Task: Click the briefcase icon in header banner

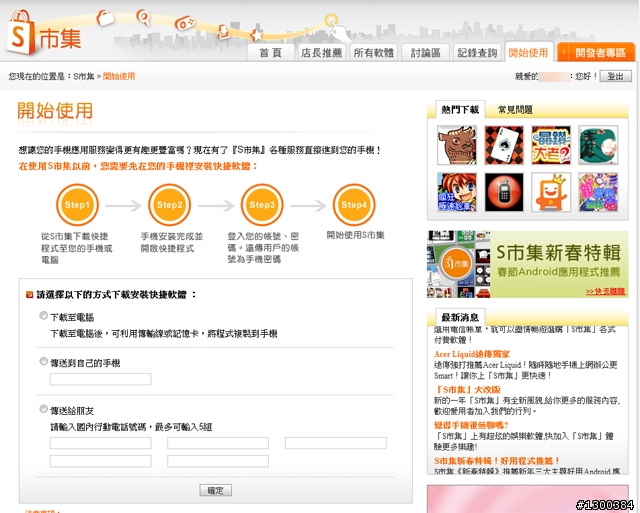Action: coord(105,18)
